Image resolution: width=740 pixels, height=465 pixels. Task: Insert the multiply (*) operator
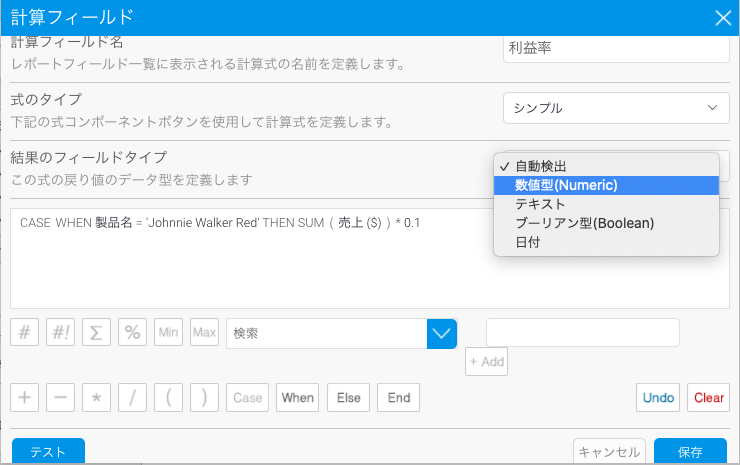pos(97,397)
